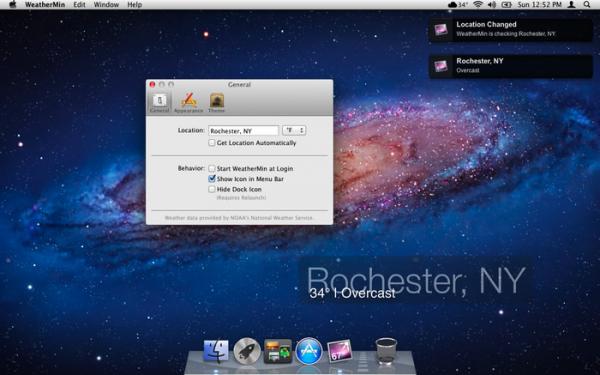The width and height of the screenshot is (600, 375).
Task: Click the Rochester, NY notification's icon
Action: click(x=441, y=66)
